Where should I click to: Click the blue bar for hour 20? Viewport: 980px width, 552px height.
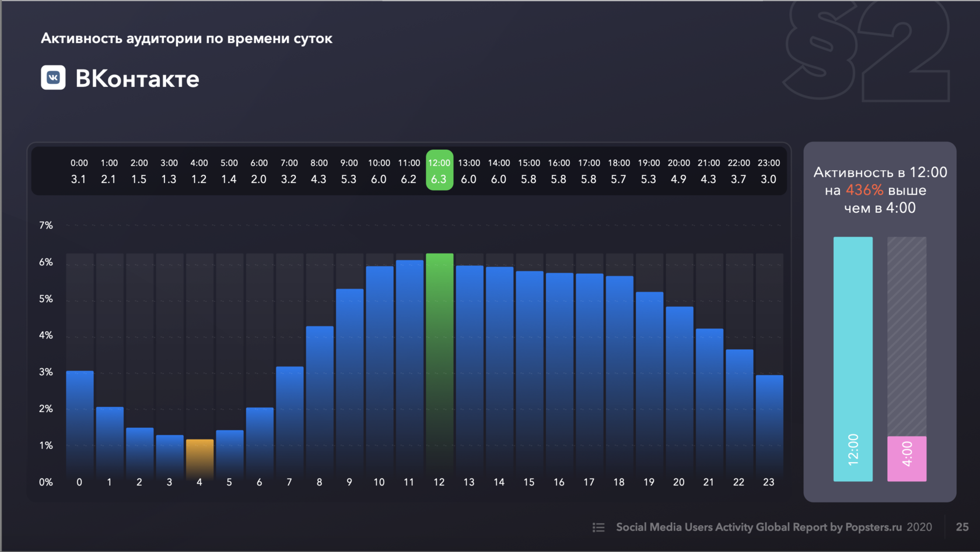(680, 393)
